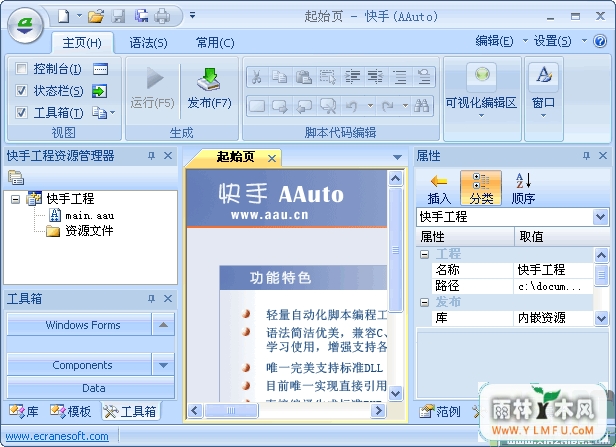Click the 名称 value cell 快手工程
Viewport: 616px width, 447px height.
tap(553, 270)
